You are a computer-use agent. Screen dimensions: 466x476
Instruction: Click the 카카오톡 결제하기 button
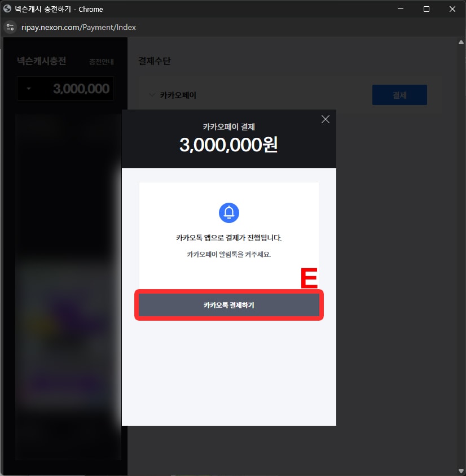pos(229,305)
